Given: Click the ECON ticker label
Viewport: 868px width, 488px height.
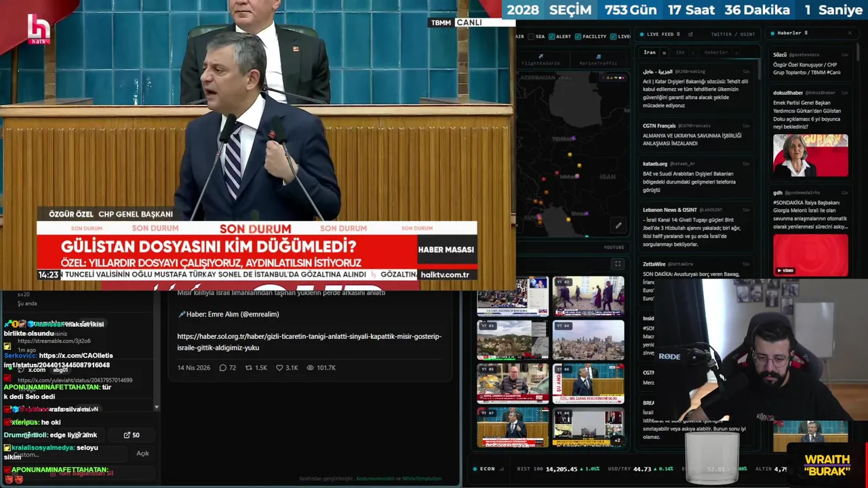Looking at the screenshot, I should tap(488, 468).
